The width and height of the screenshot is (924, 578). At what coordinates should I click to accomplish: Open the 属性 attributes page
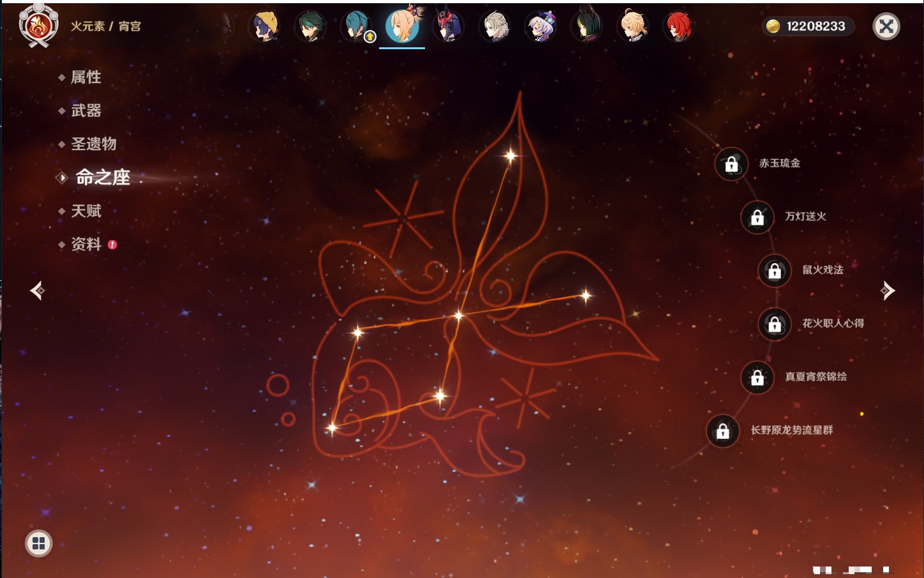[86, 77]
